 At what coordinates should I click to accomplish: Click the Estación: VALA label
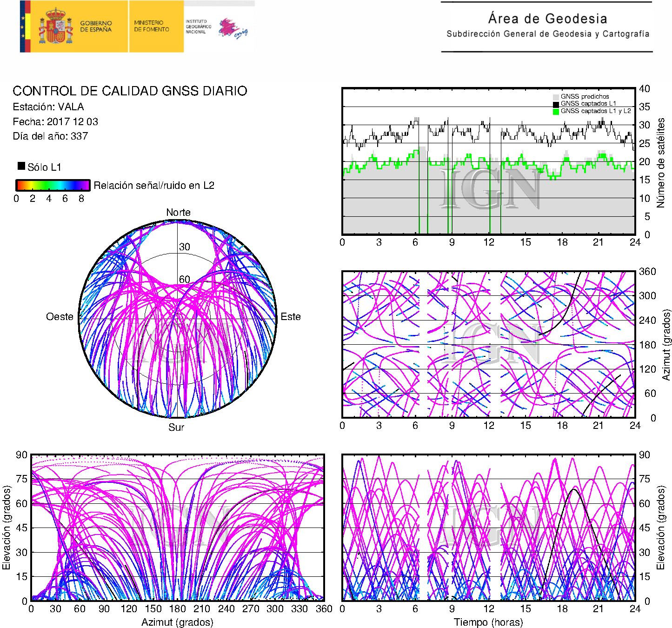[x=48, y=107]
